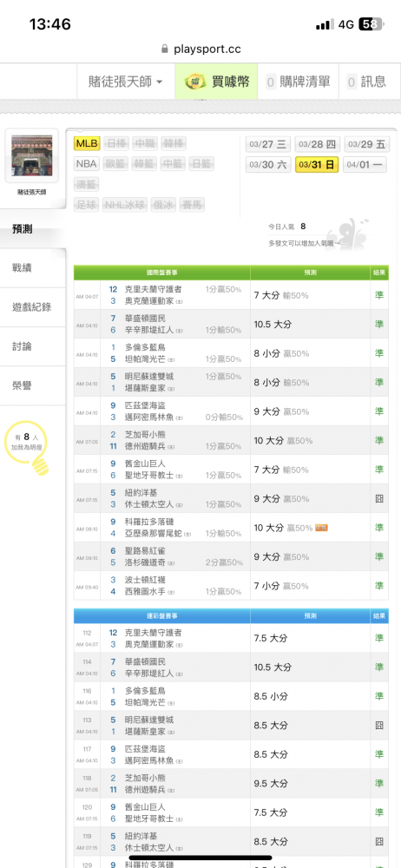Image resolution: width=401 pixels, height=868 pixels.
Task: Tap 準 result for 波士頓紅襪 row
Action: pyautogui.click(x=379, y=586)
